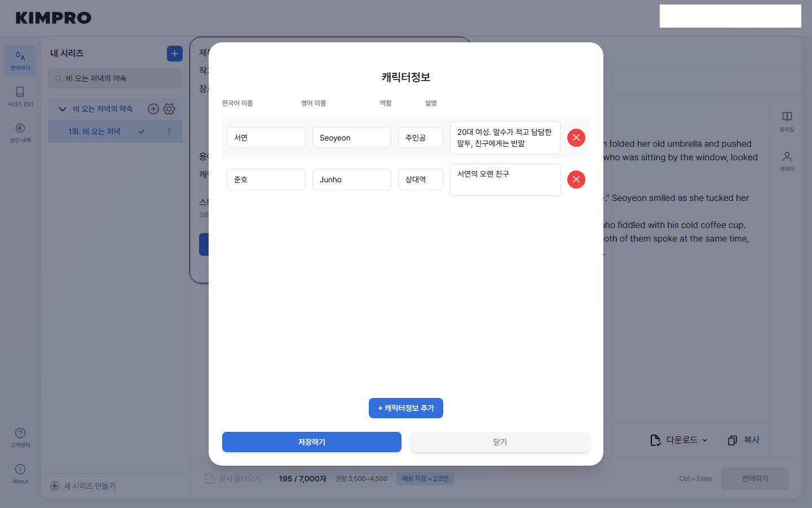Edit the role field 주인공

pos(421,138)
